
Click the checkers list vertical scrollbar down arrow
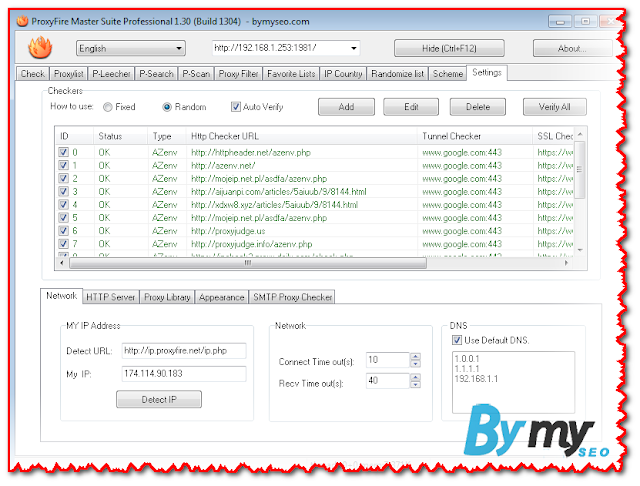pos(580,250)
